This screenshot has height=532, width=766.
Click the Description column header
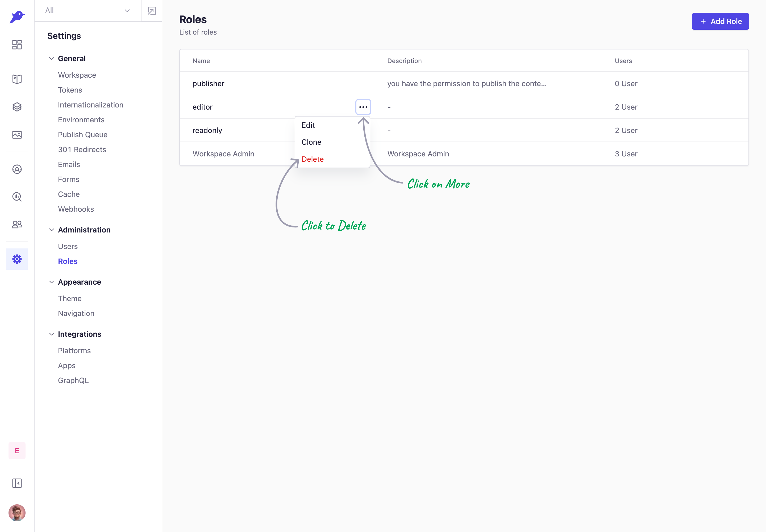pos(404,61)
